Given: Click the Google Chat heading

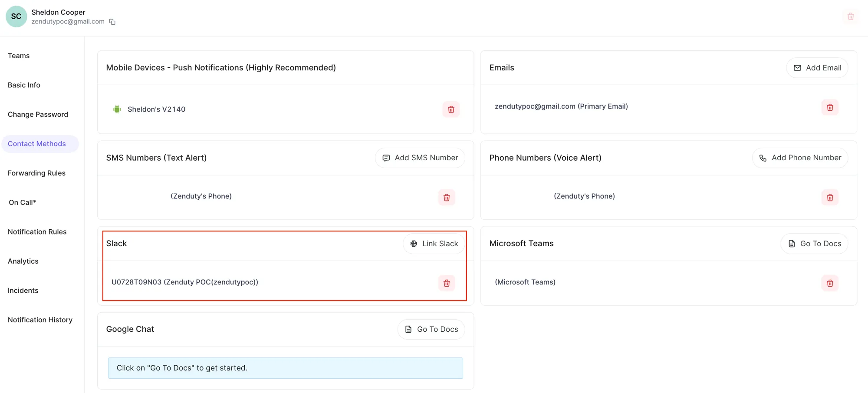Looking at the screenshot, I should (x=130, y=329).
